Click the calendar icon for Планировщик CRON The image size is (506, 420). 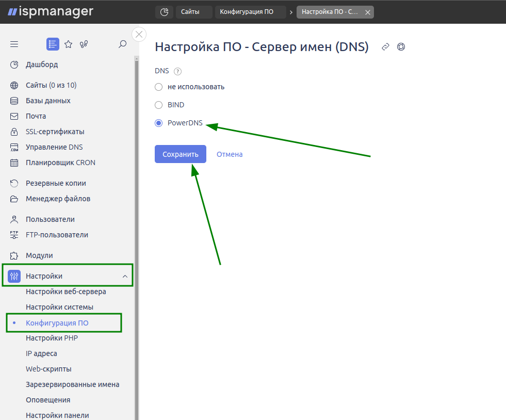click(14, 163)
